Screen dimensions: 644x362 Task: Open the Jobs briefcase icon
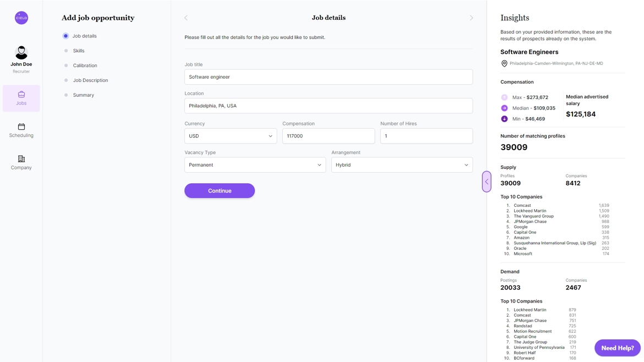[21, 95]
